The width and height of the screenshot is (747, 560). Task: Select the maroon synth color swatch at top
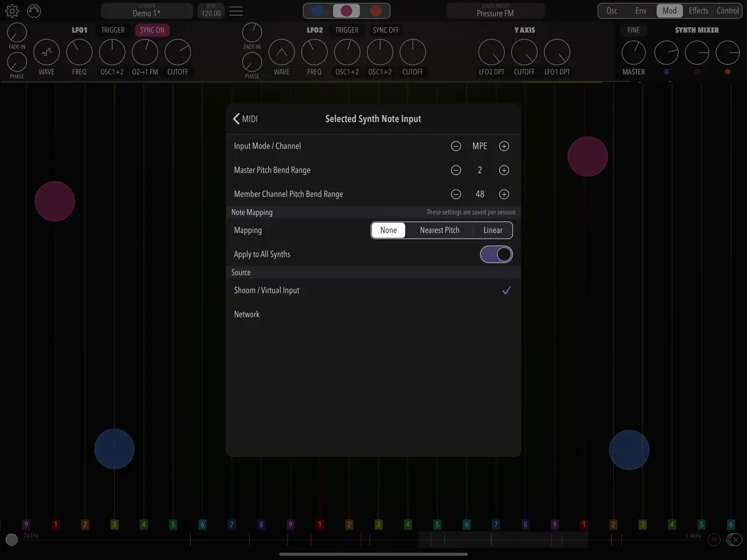click(x=346, y=10)
